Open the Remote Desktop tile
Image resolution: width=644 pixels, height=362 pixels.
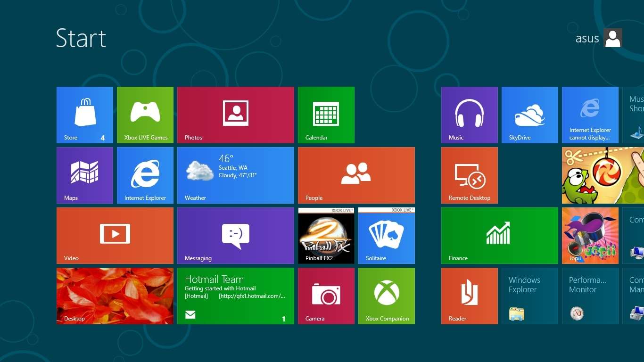470,175
